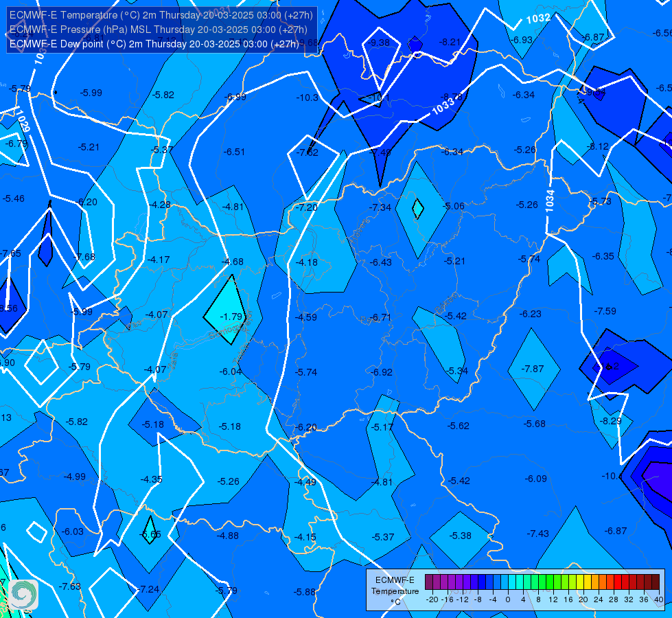Click the -7.24 temperature value
This screenshot has height=618, width=672.
148,589
